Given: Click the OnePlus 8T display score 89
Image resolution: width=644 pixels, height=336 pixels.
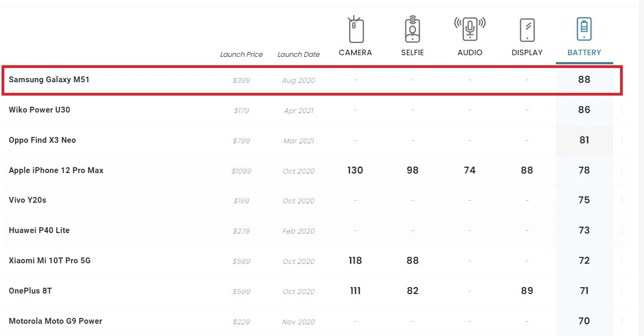Looking at the screenshot, I should tap(527, 291).
